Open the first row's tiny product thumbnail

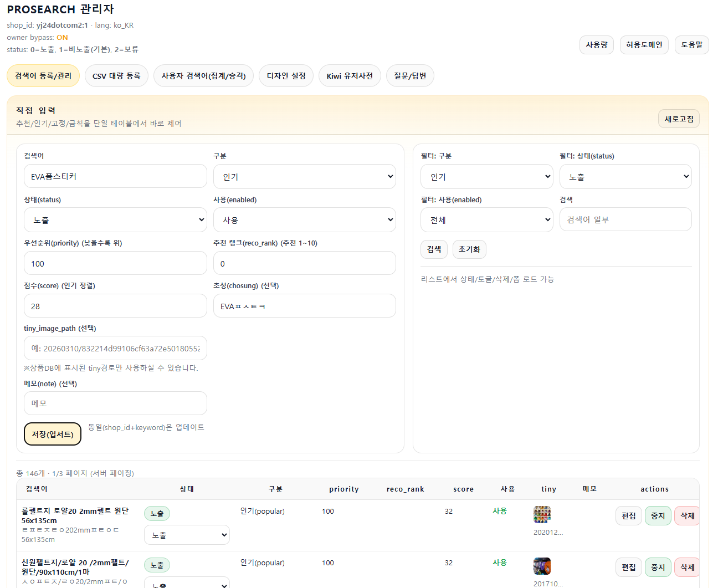(x=542, y=514)
